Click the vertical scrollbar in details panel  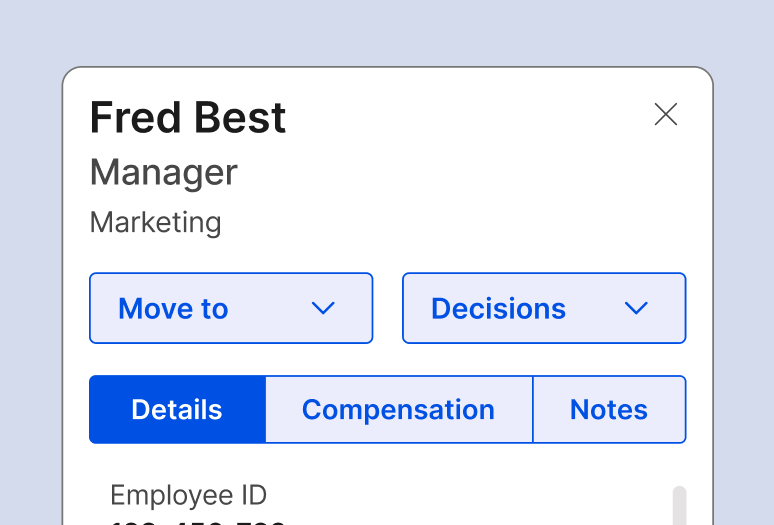pos(680,506)
